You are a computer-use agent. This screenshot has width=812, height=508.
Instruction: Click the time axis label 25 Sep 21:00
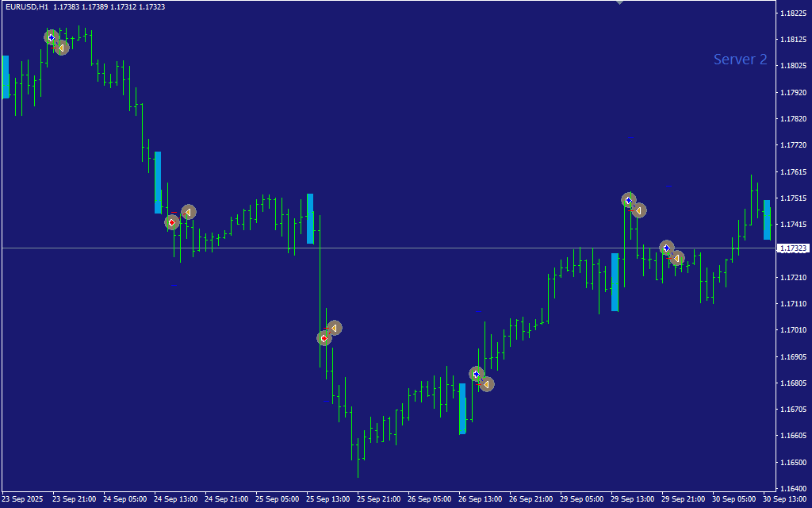click(x=379, y=500)
